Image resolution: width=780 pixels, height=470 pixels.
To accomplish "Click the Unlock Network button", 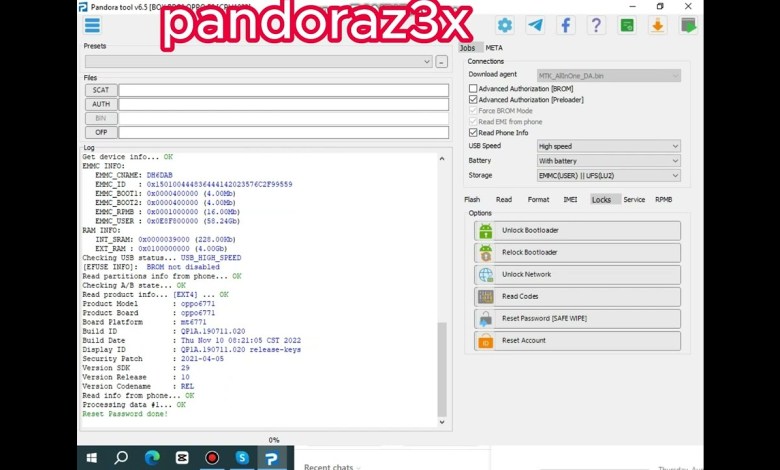I will [x=577, y=275].
